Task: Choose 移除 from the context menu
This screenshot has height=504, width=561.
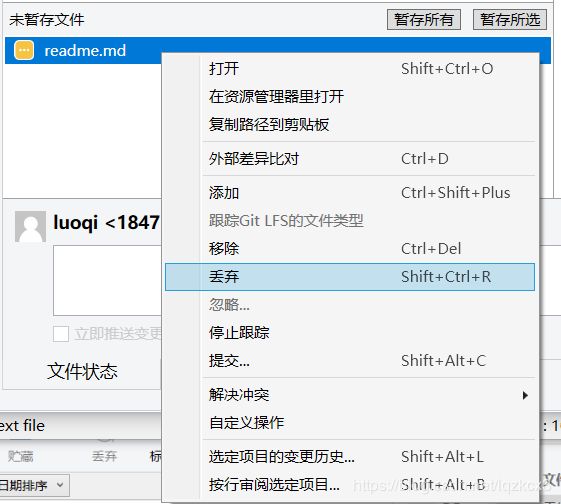Action: point(350,249)
